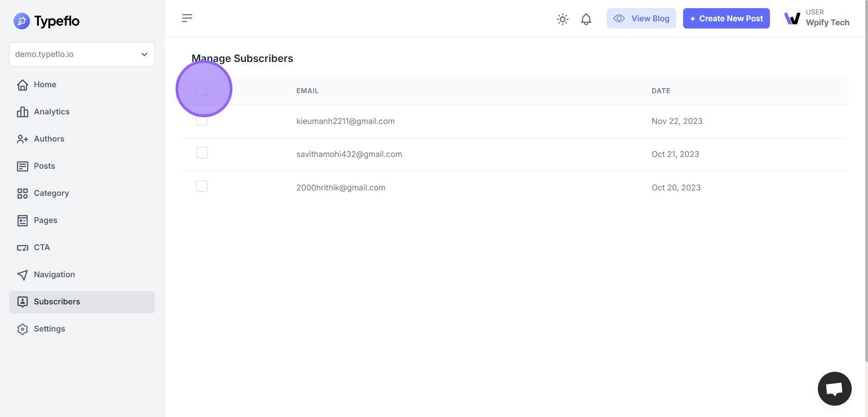Screen dimensions: 868x417
Task: Click the Settings gear icon
Action: [x=22, y=329]
